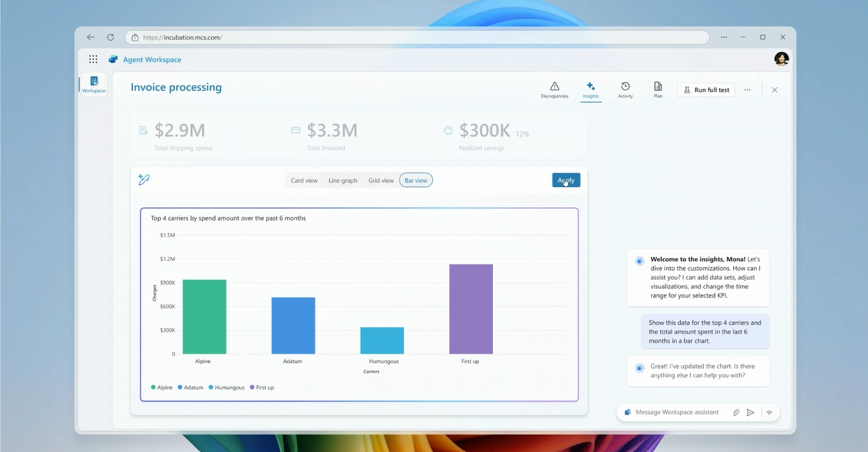Open the app launcher grid icon
Image resolution: width=868 pixels, height=452 pixels.
click(x=94, y=59)
